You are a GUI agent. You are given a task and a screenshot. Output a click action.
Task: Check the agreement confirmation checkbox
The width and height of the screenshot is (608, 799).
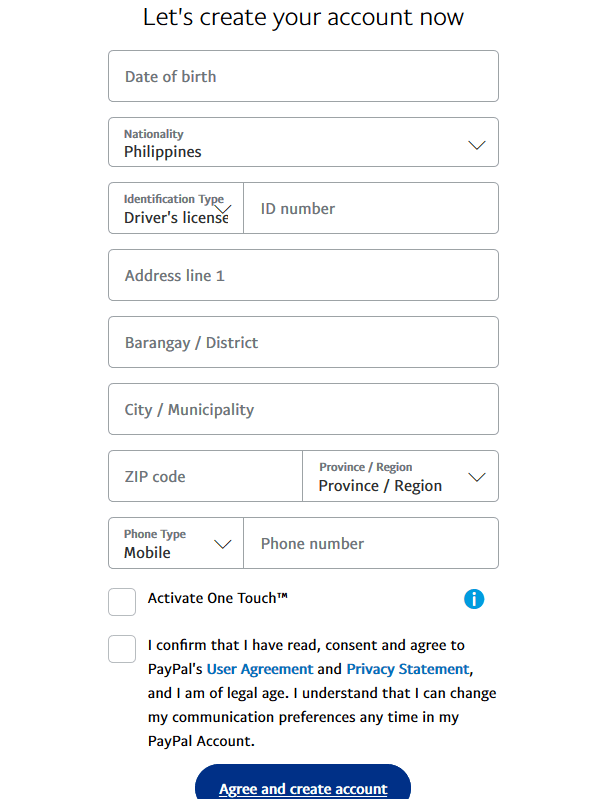[122, 648]
